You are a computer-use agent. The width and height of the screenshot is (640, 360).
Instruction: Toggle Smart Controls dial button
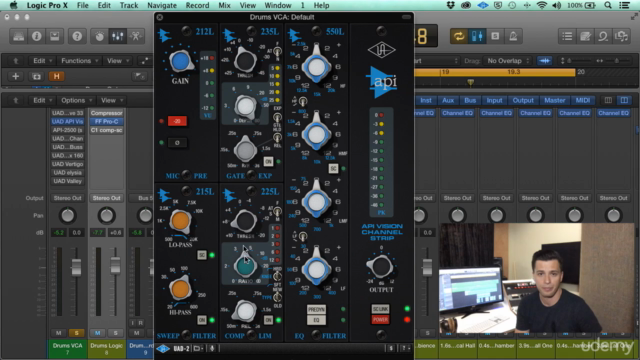100,36
